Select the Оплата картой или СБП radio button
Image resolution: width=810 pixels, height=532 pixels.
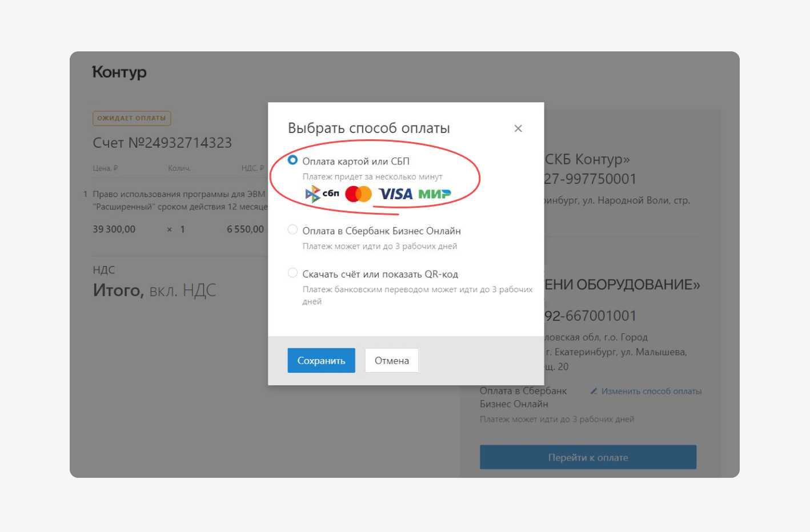click(292, 160)
